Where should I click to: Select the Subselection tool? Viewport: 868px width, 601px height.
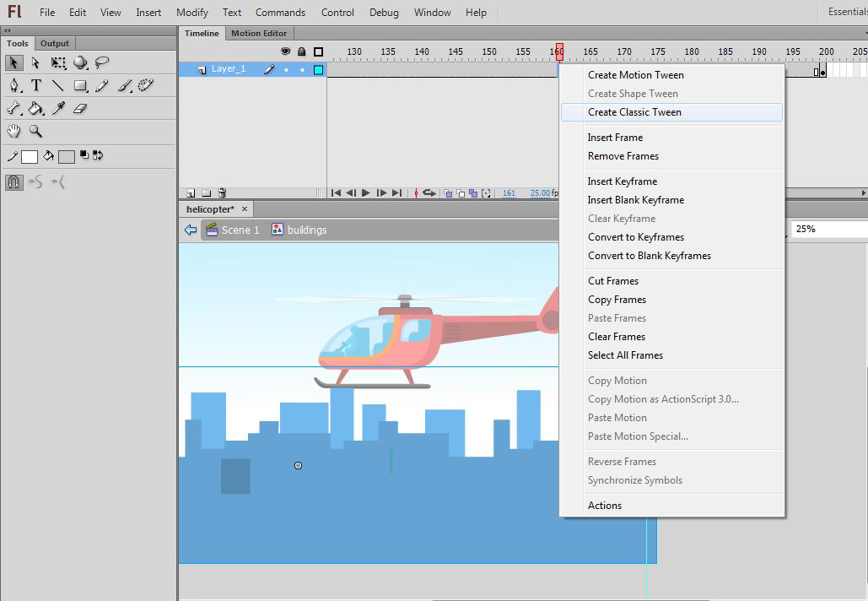(36, 63)
